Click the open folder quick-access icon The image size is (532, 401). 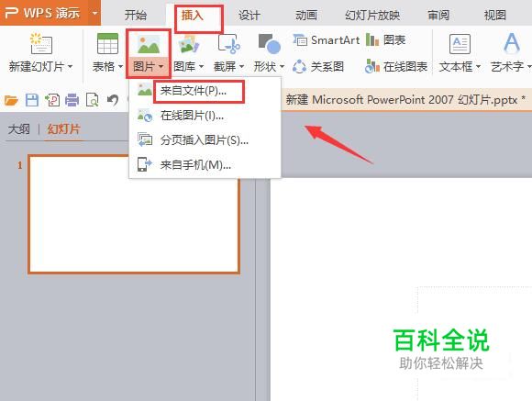coord(11,100)
